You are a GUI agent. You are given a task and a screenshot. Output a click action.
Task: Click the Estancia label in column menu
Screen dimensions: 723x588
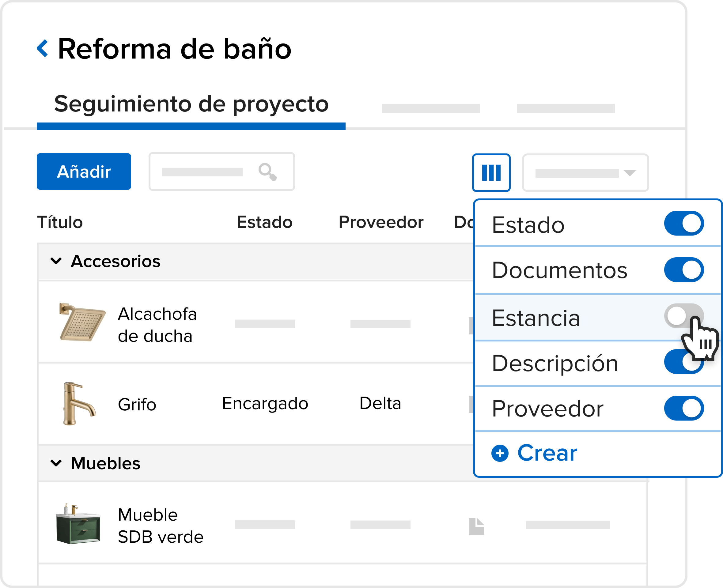click(536, 318)
